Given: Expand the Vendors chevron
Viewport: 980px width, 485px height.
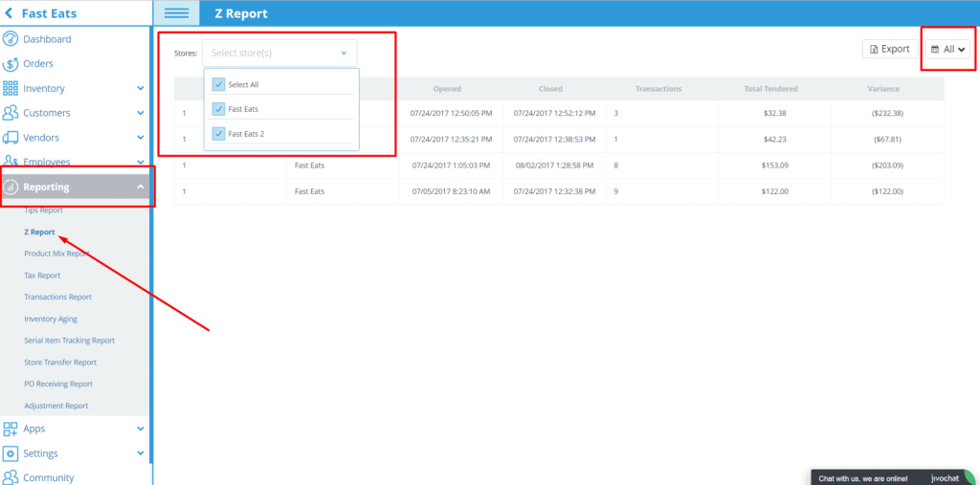Looking at the screenshot, I should (x=141, y=138).
